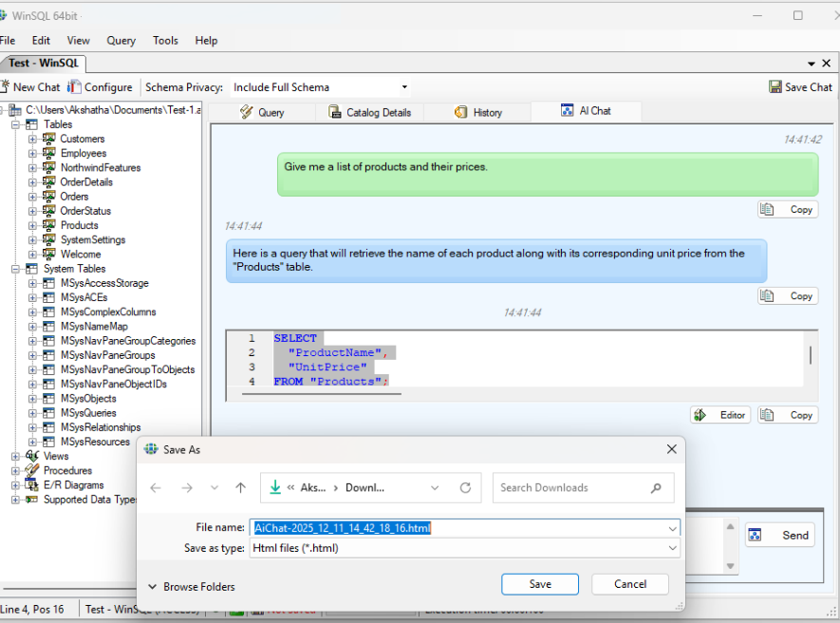This screenshot has height=623, width=840.
Task: Copy the green user message
Action: 789,210
